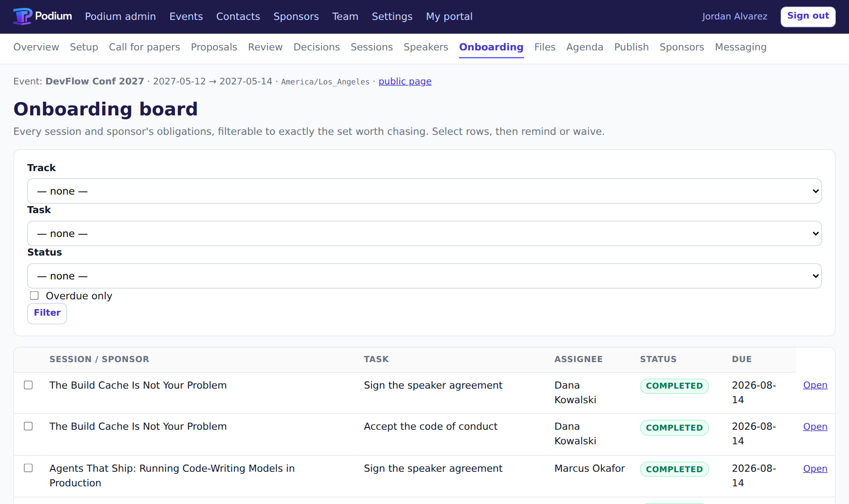Viewport: 849px width, 504px height.
Task: Open Sponsors in the top navigation bar
Action: (296, 16)
